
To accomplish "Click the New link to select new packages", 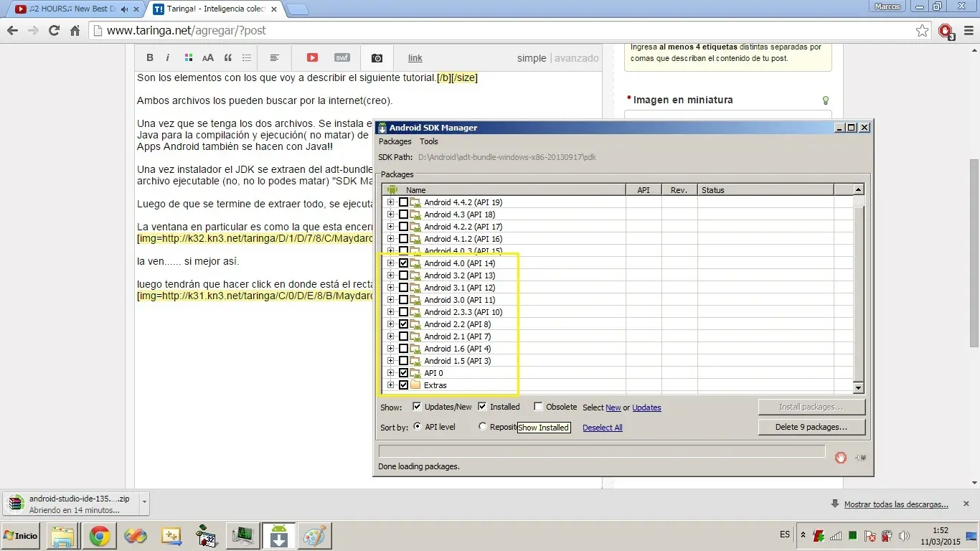I will (613, 408).
